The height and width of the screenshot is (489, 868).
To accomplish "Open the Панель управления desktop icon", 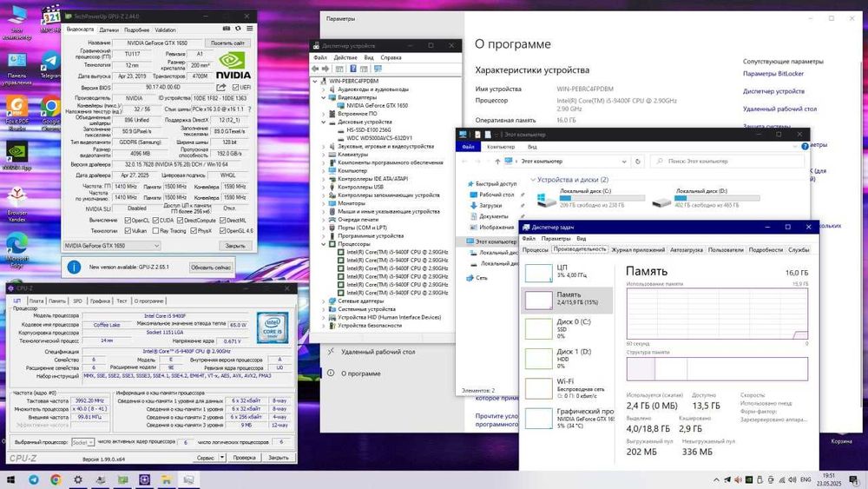I will pyautogui.click(x=16, y=69).
